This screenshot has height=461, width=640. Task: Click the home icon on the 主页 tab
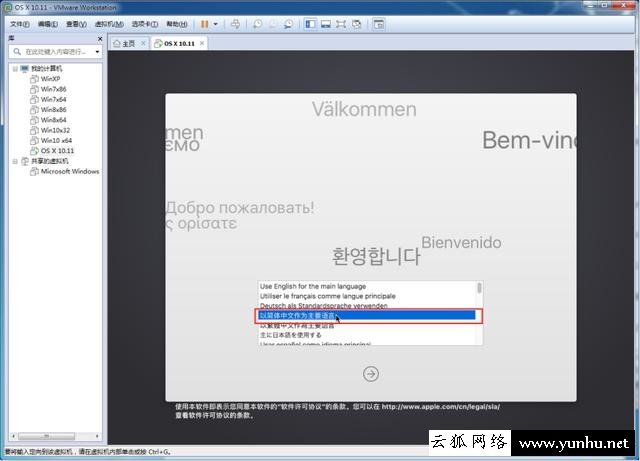(x=117, y=44)
